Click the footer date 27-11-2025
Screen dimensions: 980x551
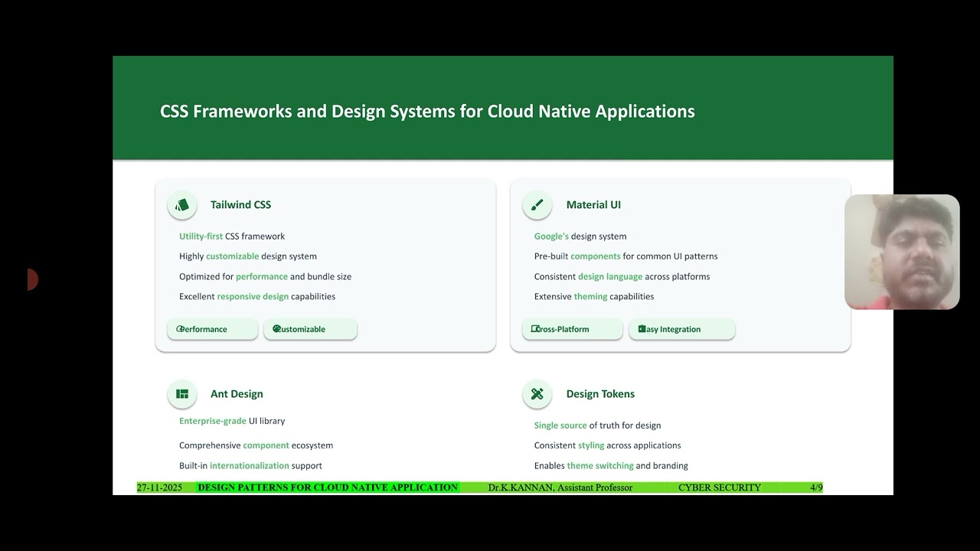pos(159,487)
